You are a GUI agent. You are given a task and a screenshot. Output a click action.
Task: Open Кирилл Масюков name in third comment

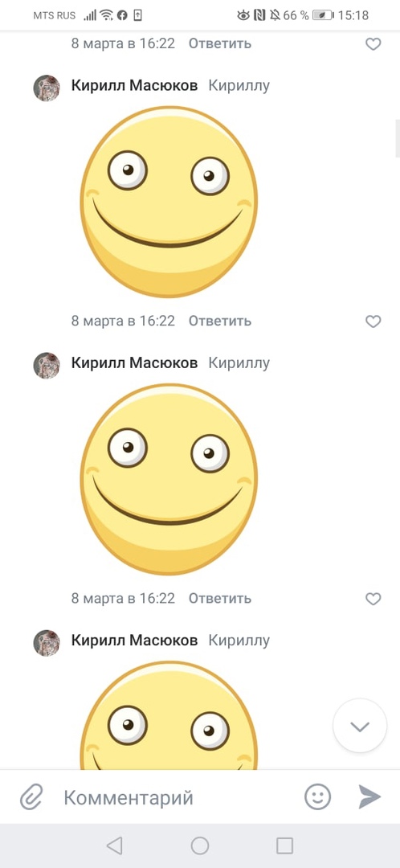[x=134, y=641]
